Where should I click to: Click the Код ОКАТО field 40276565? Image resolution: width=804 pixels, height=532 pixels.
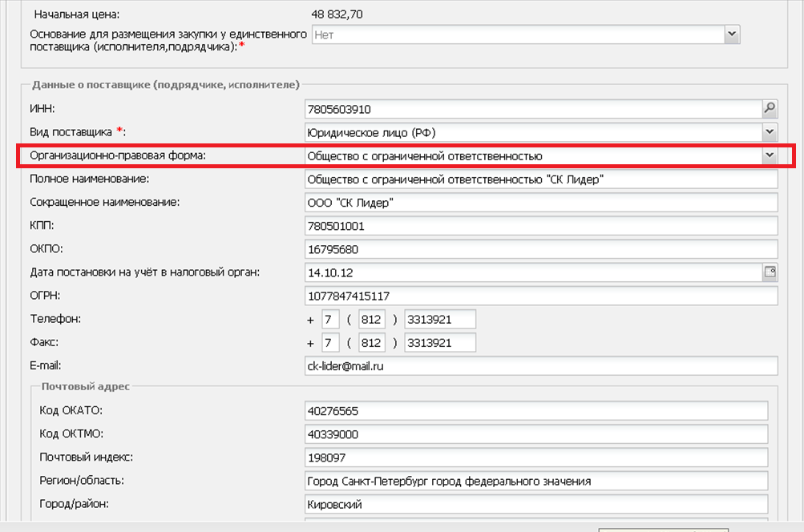coord(536,410)
